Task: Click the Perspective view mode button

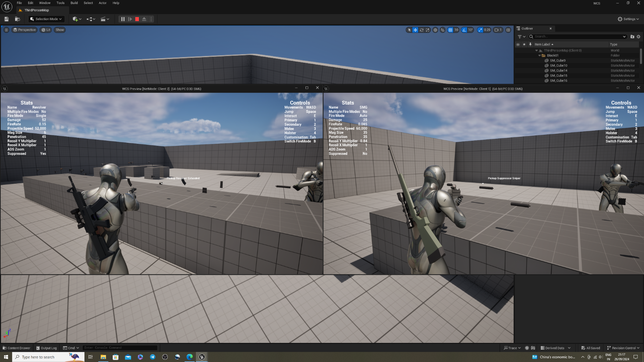Action: pos(24,30)
